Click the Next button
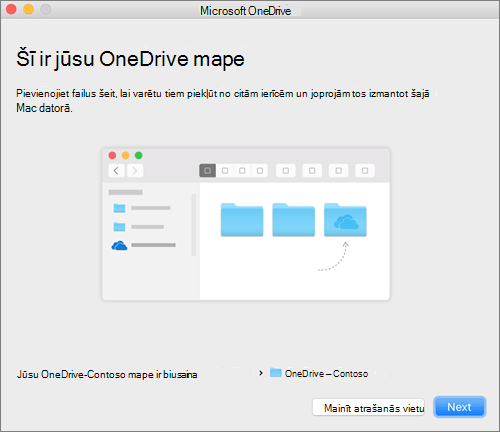The image size is (500, 432). click(460, 407)
